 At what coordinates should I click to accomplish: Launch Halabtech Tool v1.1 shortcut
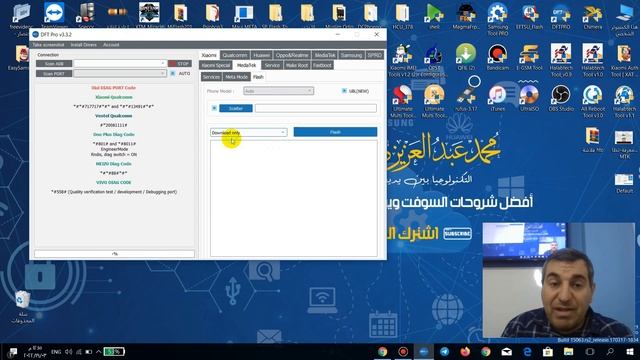(624, 101)
